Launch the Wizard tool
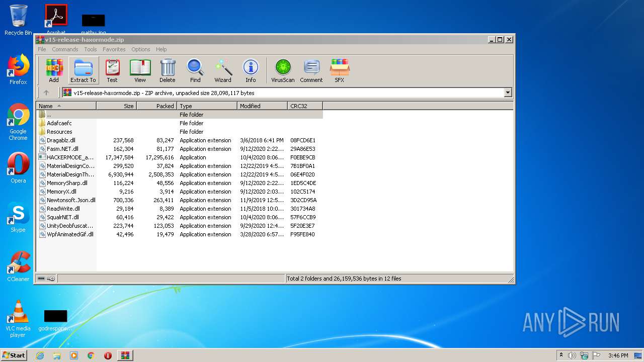Image resolution: width=644 pixels, height=362 pixels. 223,70
